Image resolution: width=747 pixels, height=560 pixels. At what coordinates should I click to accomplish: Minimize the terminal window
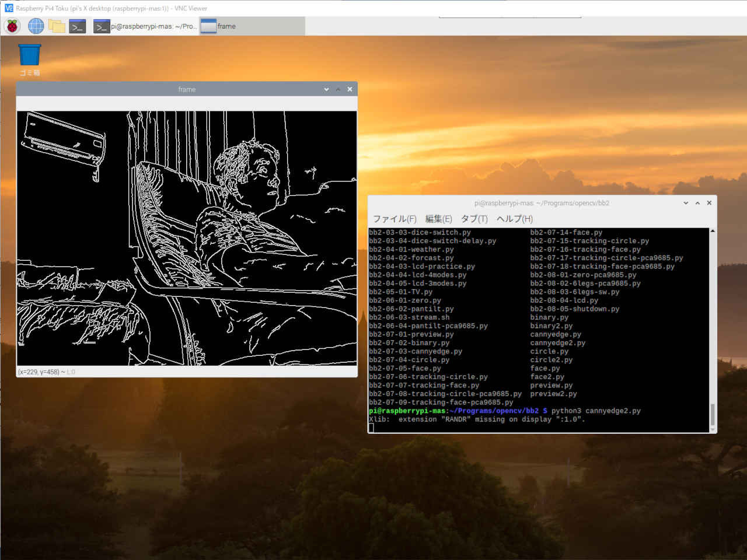point(686,203)
